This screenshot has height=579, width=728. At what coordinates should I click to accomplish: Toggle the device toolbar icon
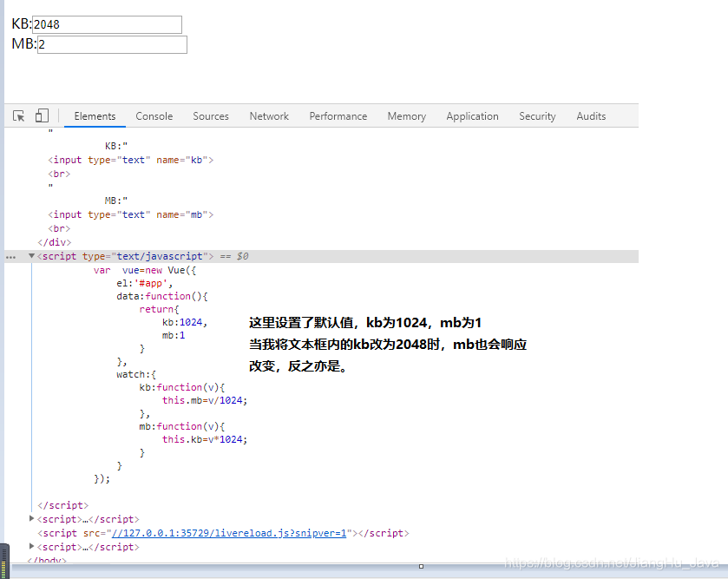click(42, 115)
